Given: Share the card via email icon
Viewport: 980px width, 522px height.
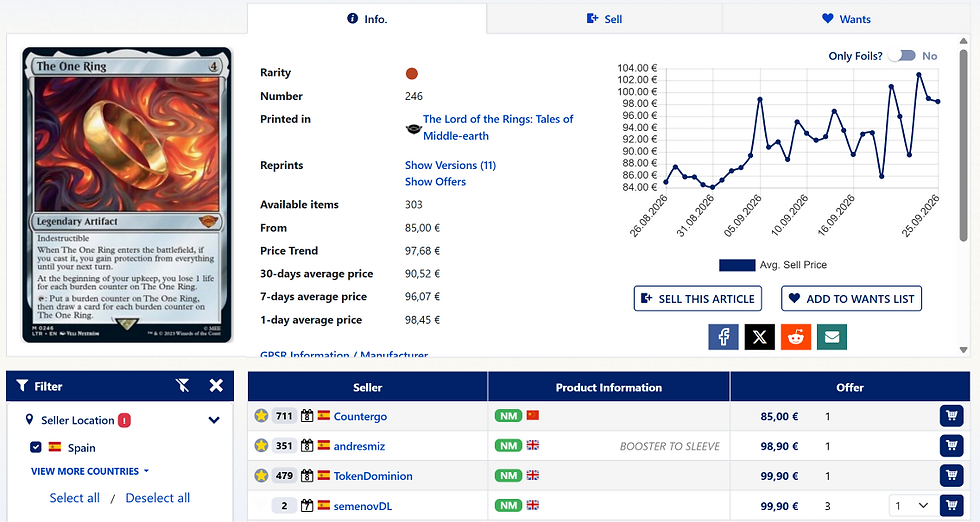Looking at the screenshot, I should tap(832, 337).
